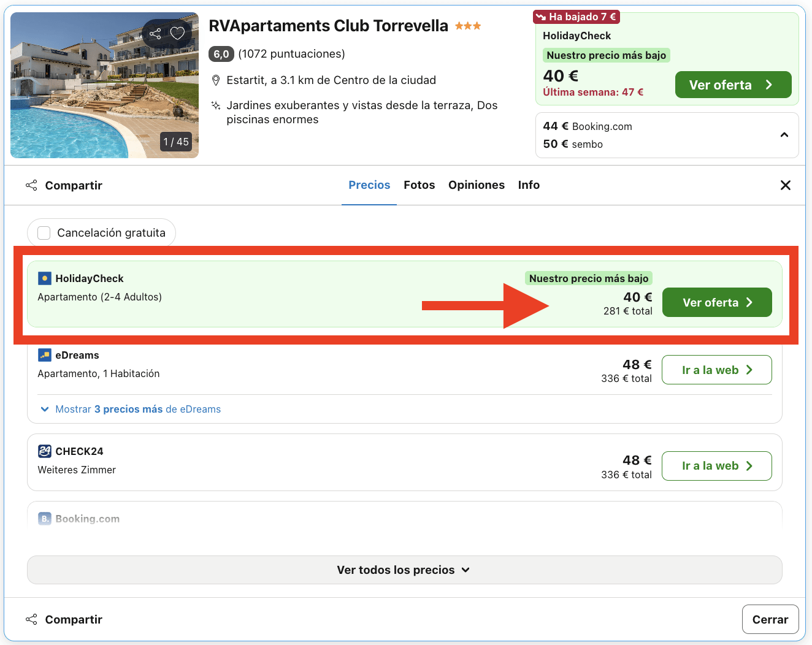Click the 6,0 rating badge
Screen dimensions: 812x645
tap(221, 54)
